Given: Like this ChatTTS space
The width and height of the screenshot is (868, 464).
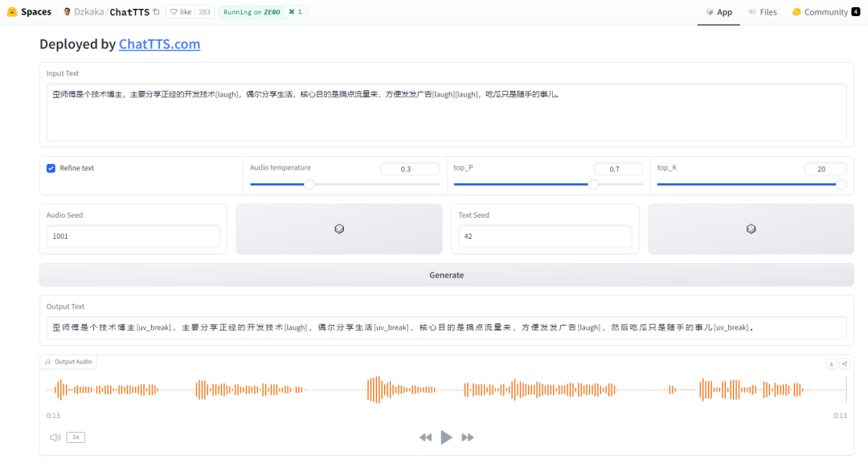Looking at the screenshot, I should [x=181, y=11].
